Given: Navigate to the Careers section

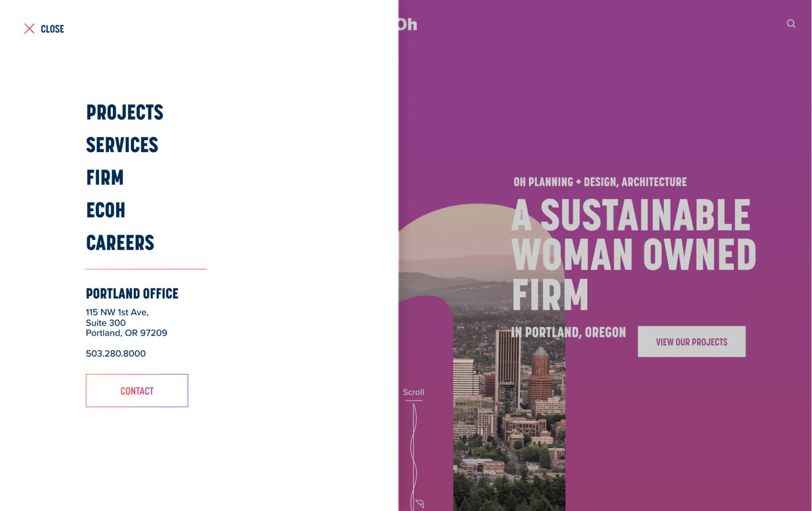Looking at the screenshot, I should pos(120,243).
